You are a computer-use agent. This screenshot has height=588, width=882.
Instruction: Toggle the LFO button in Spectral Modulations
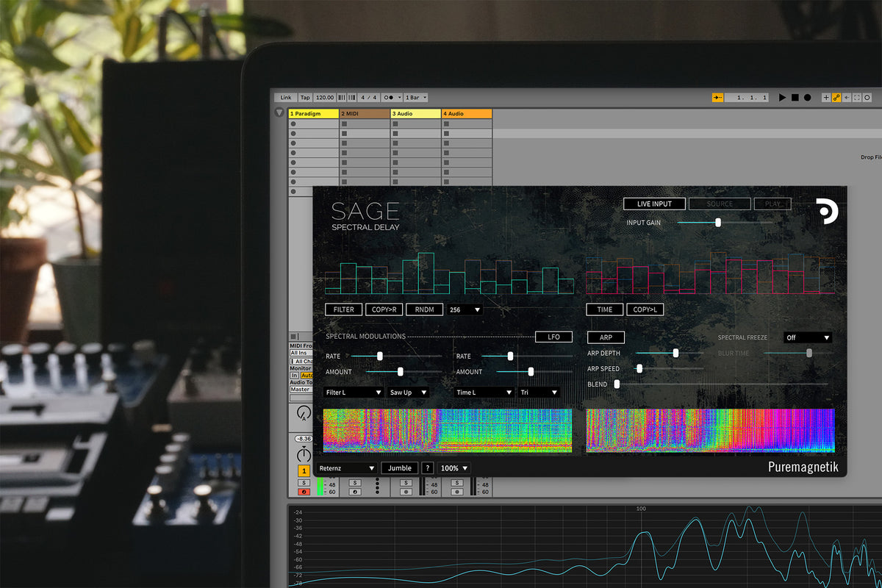(553, 337)
